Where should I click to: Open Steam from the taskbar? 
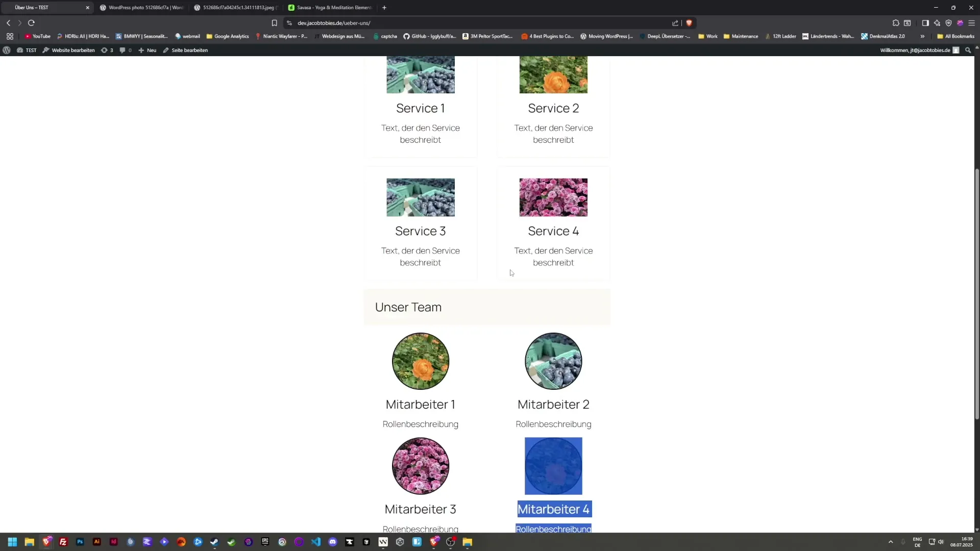pyautogui.click(x=215, y=542)
